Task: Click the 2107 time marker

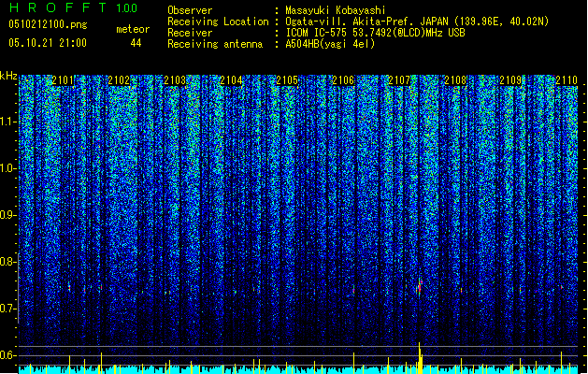Action: point(399,80)
